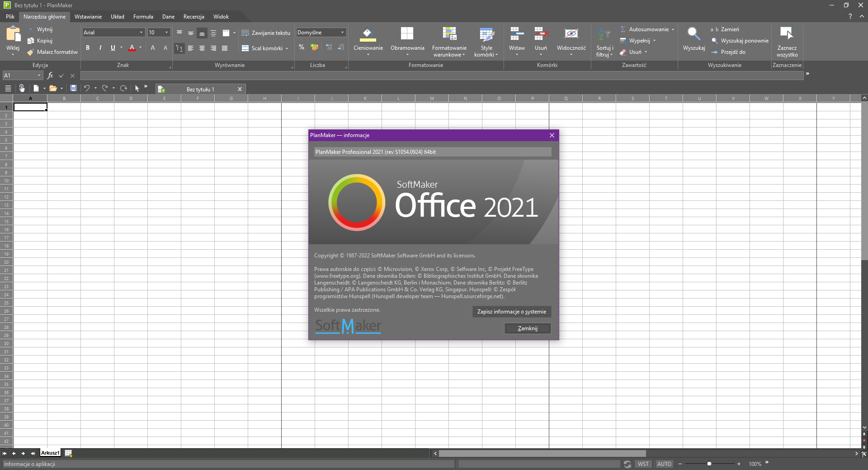The image size is (868, 470).
Task: Toggle WST insert mode in status bar
Action: tap(643, 464)
